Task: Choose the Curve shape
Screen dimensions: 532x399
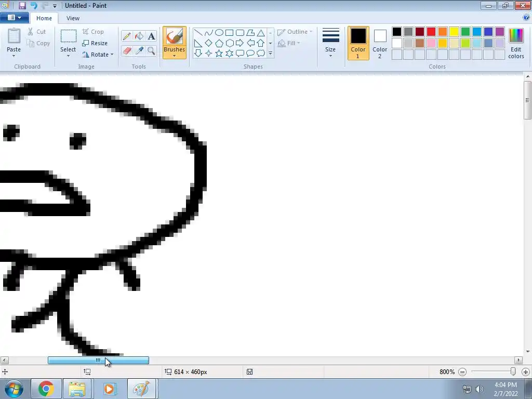Action: [209, 33]
